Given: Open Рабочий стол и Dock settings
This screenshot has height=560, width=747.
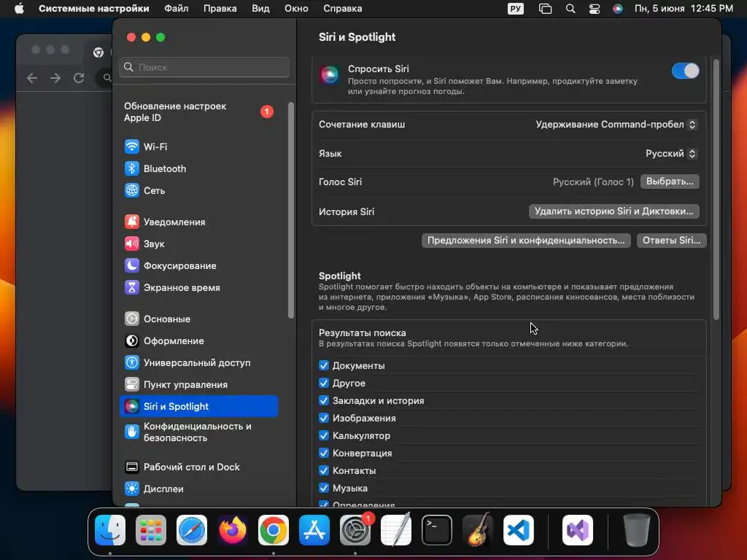Looking at the screenshot, I should (x=198, y=467).
